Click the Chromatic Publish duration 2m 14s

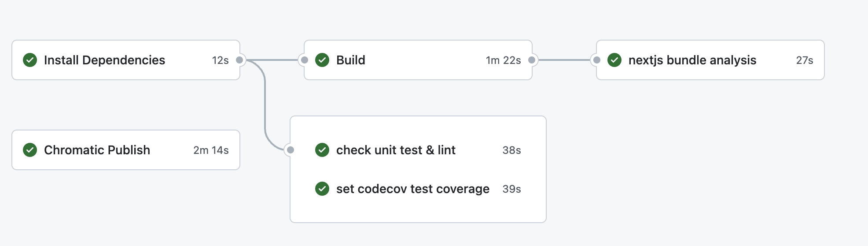[x=211, y=150]
